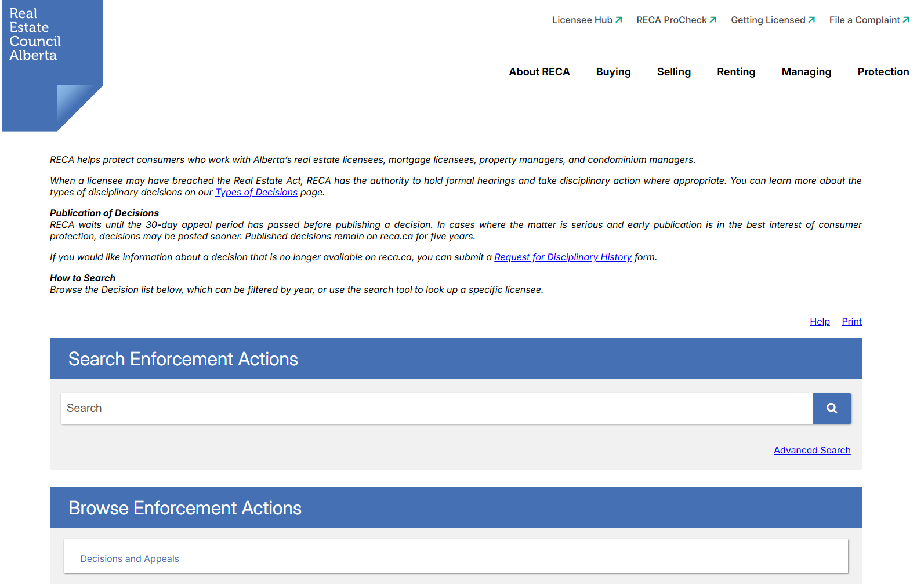
Task: Open the Renting navigation menu
Action: [x=735, y=72]
